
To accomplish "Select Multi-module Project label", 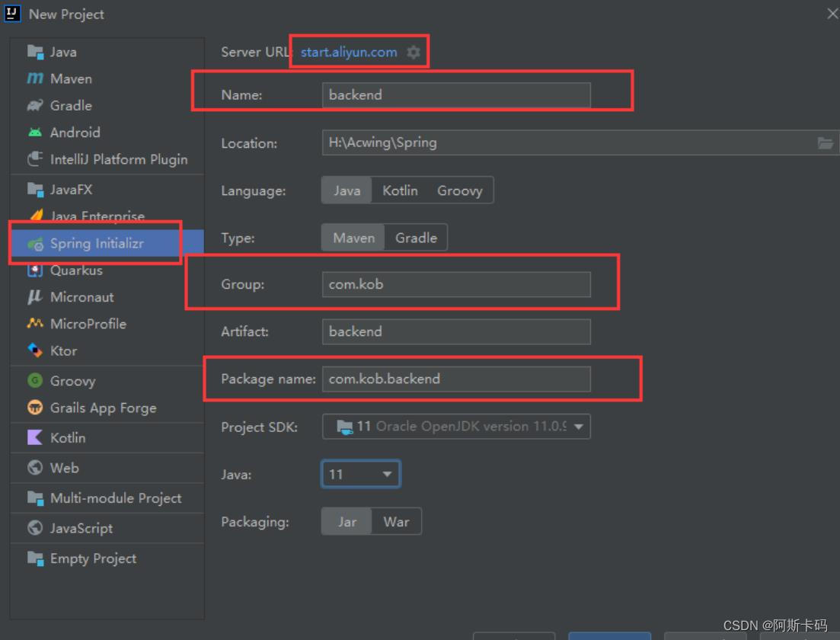I will click(116, 498).
